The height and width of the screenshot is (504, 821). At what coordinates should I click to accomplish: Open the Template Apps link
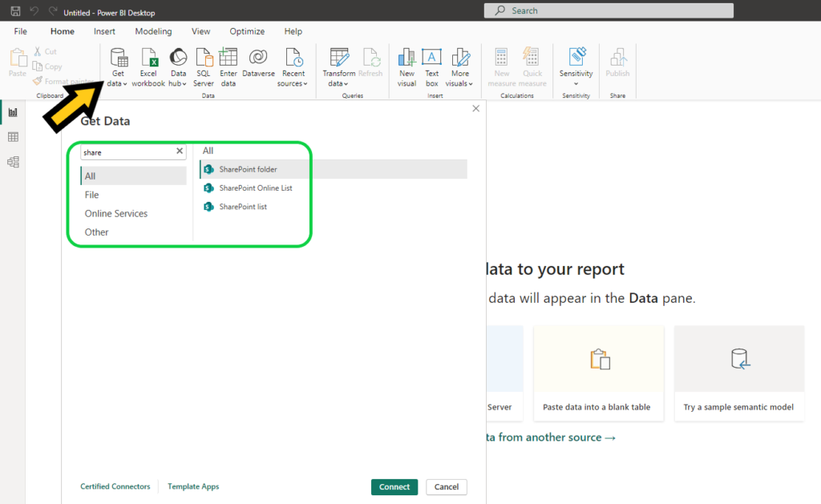tap(193, 486)
